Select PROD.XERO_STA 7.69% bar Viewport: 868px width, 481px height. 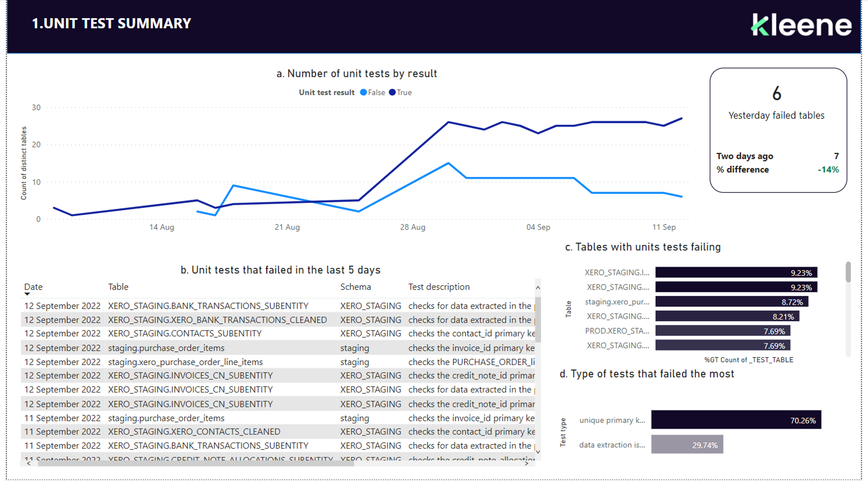(x=723, y=331)
